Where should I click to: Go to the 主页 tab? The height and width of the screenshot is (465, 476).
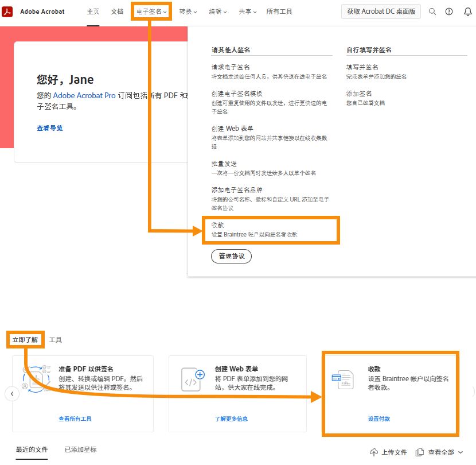tap(93, 11)
